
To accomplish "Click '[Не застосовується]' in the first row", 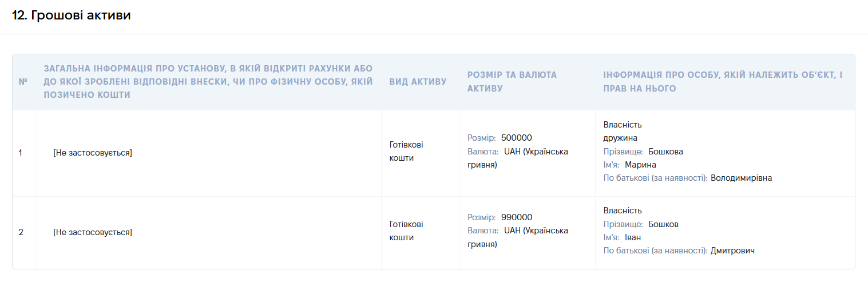I will pyautogui.click(x=92, y=153).
